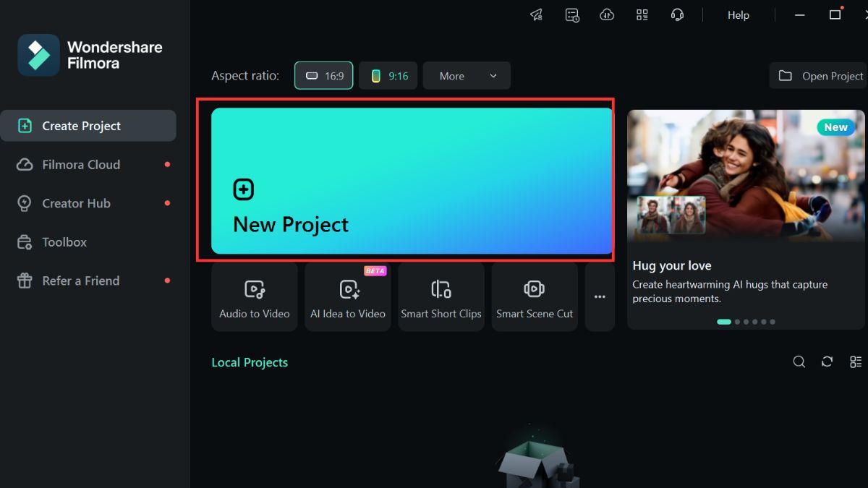This screenshot has width=868, height=488.
Task: Maximize the Filmora window
Action: [x=835, y=14]
